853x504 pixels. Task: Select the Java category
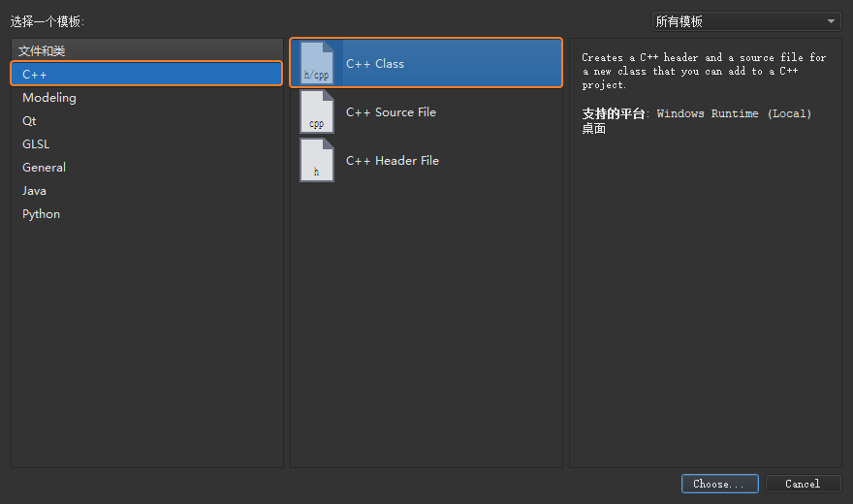pos(146,191)
